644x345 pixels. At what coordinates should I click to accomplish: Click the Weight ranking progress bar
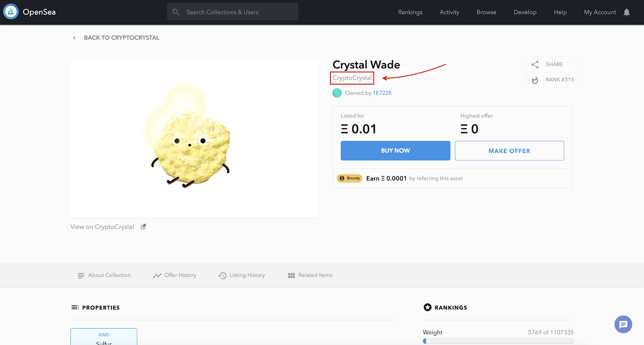coord(498,341)
